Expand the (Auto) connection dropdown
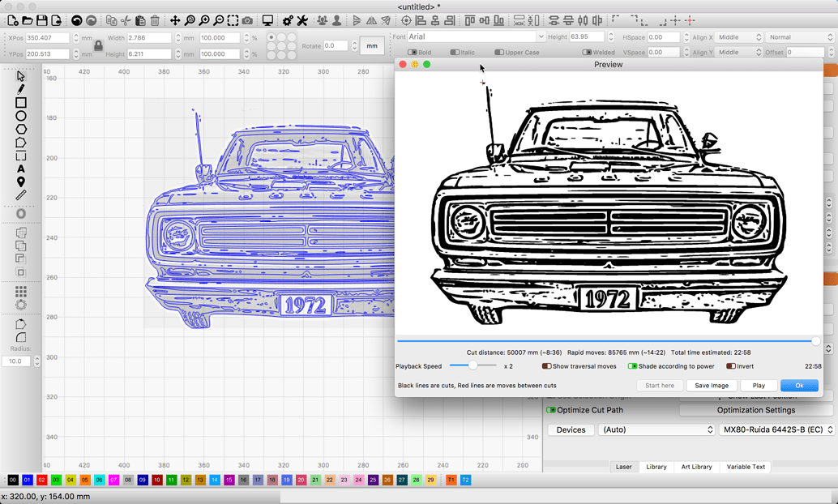Screen dimensions: 838x504 click(x=656, y=429)
